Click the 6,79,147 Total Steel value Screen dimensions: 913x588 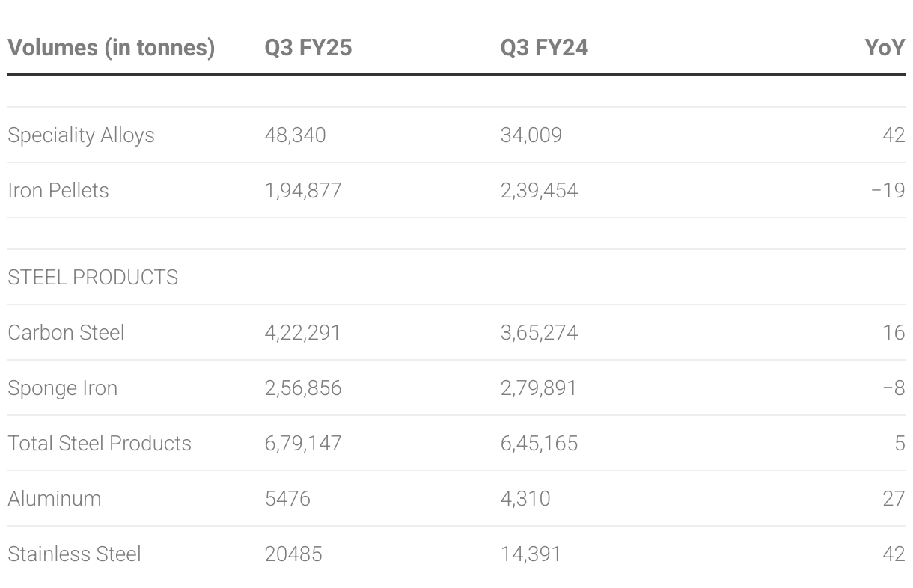pyautogui.click(x=302, y=444)
